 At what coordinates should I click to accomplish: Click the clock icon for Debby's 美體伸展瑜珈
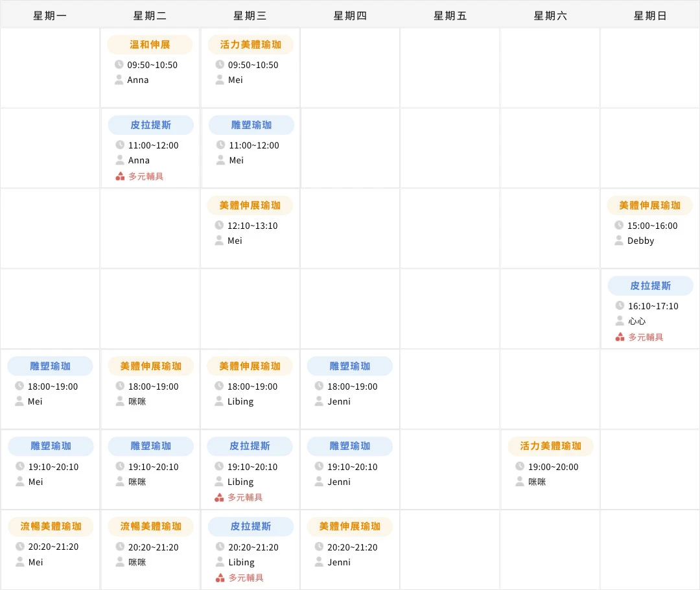coord(619,225)
